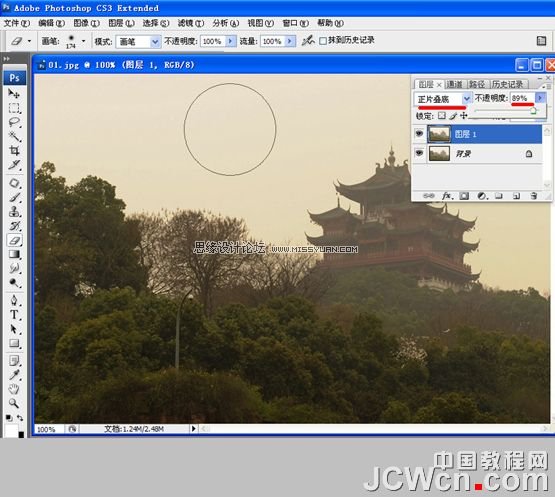Select the Zoom tool
555x497 pixels.
pos(14,403)
